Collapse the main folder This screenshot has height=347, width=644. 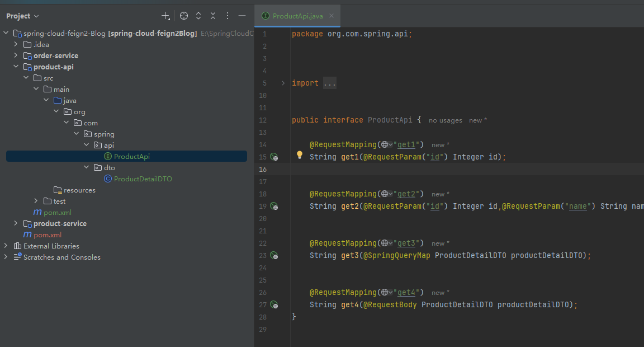point(36,89)
